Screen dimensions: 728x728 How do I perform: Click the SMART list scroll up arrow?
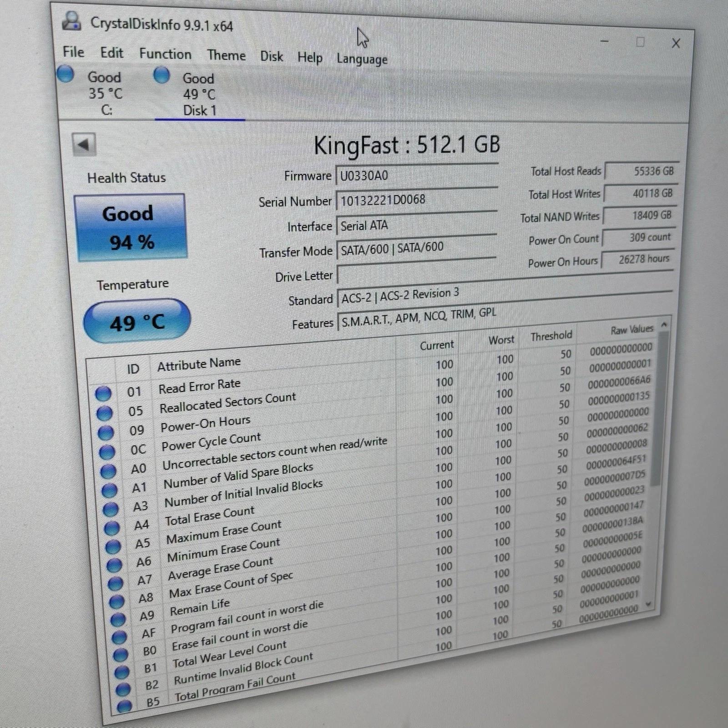coord(664,324)
